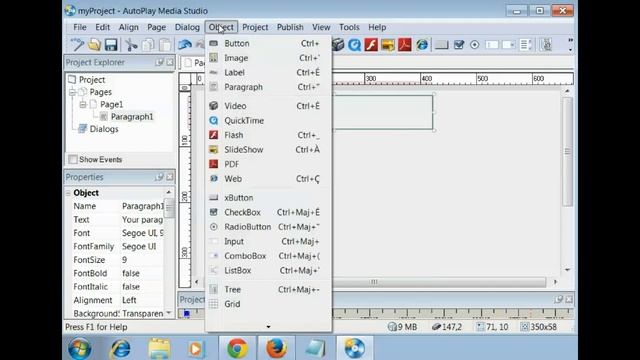Choose Image from the Object menu
This screenshot has height=360, width=640.
point(269,58)
